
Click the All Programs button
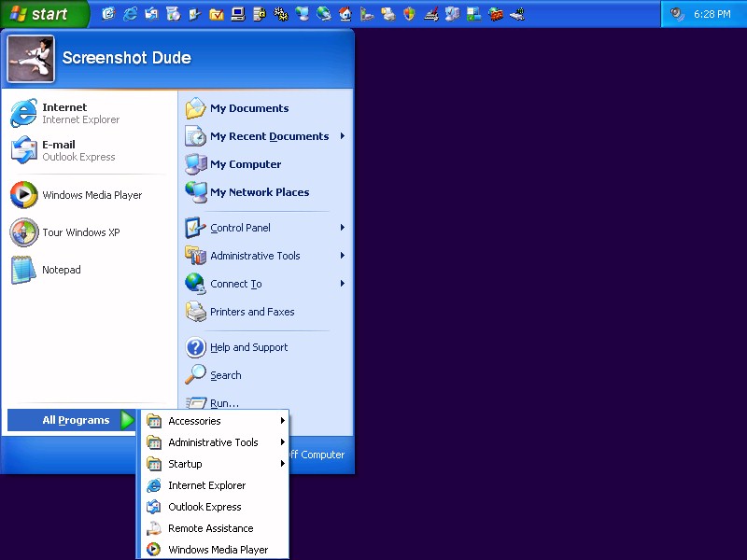pos(75,421)
